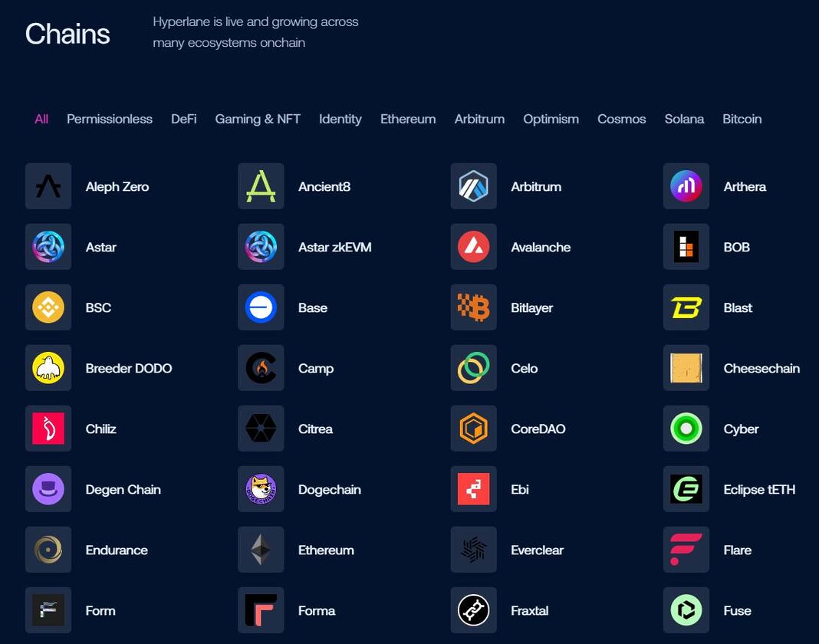This screenshot has width=819, height=644.
Task: Select the Dogechain icon
Action: point(261,489)
